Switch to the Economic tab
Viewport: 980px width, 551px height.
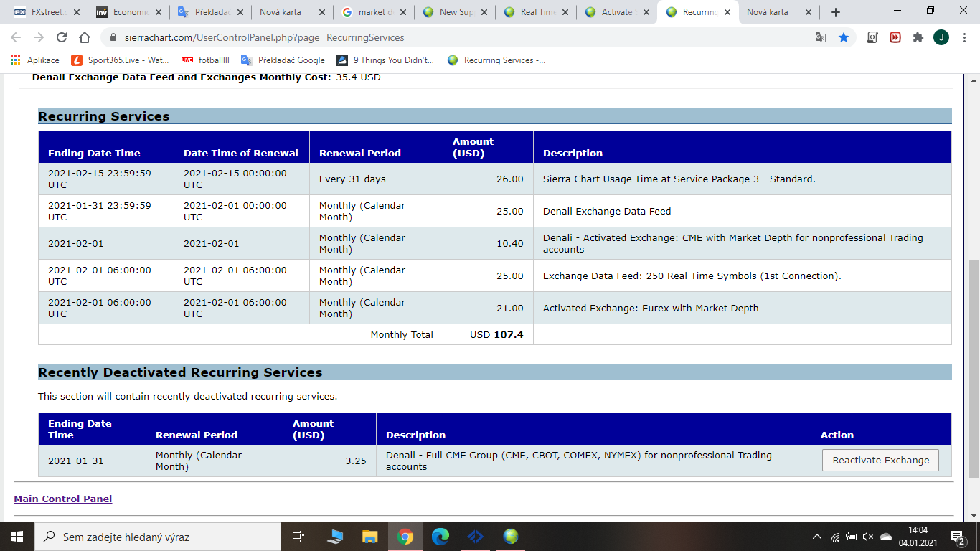point(129,12)
